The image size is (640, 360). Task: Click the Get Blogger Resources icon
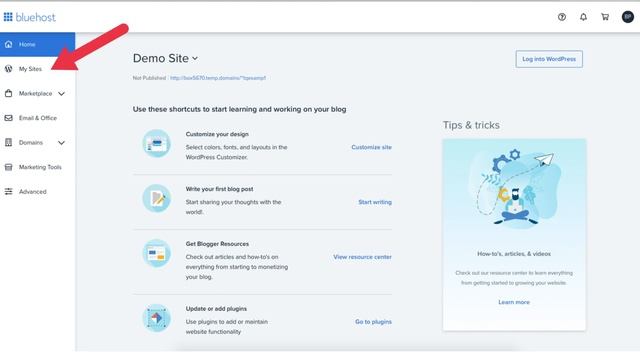156,253
